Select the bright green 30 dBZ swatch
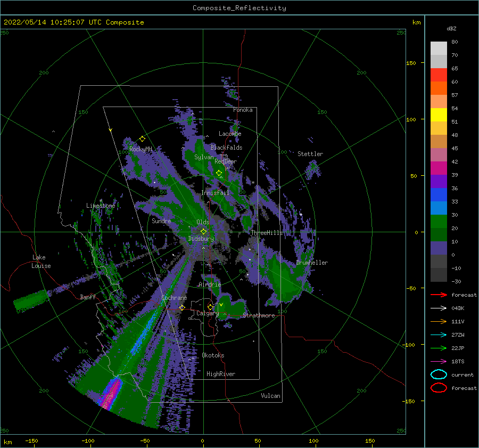The width and height of the screenshot is (479, 448). 439,221
